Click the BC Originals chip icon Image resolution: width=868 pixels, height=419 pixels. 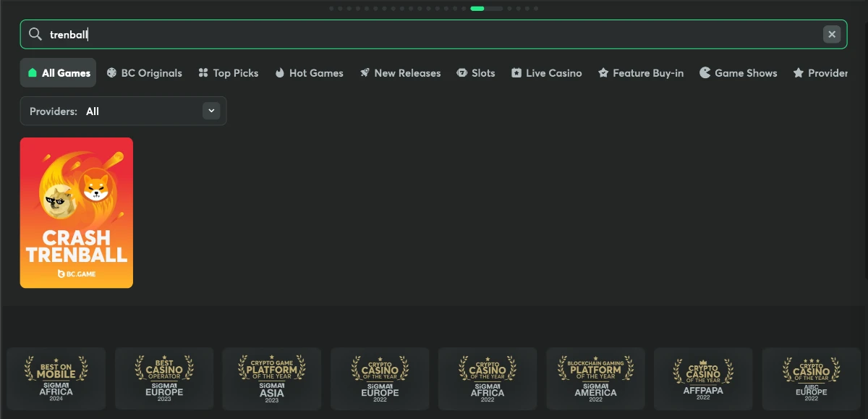[111, 73]
